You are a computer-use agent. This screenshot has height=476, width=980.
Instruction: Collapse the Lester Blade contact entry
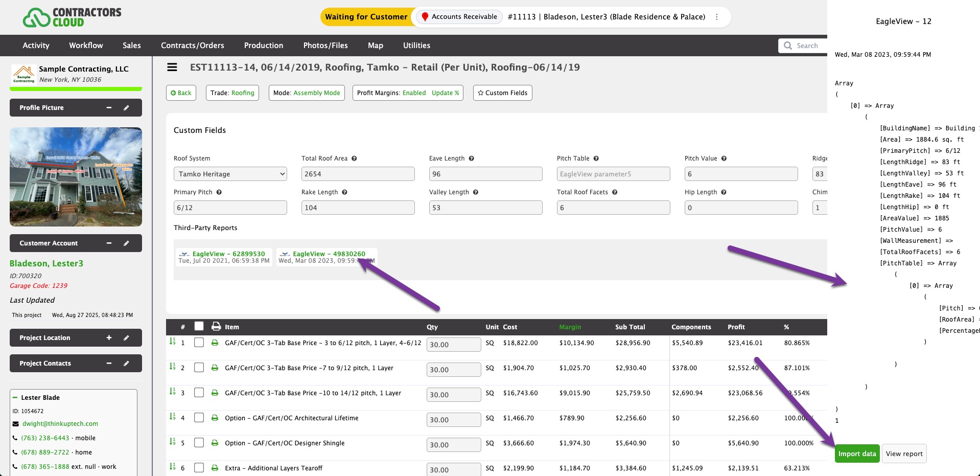(15, 398)
